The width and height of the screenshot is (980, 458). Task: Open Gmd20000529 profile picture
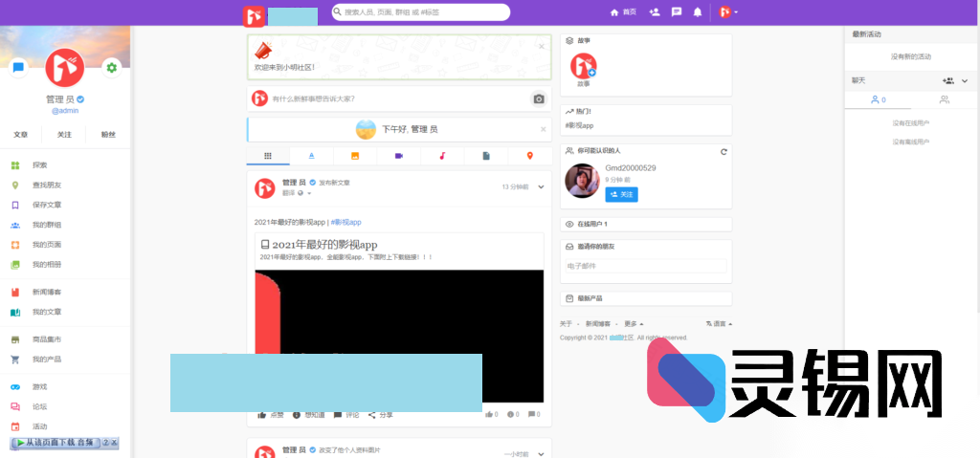[583, 182]
